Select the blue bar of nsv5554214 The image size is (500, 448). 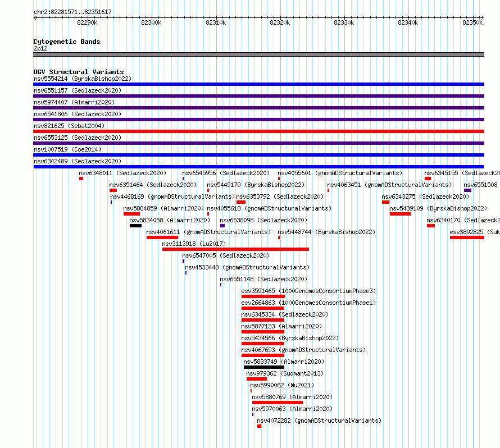pos(258,84)
